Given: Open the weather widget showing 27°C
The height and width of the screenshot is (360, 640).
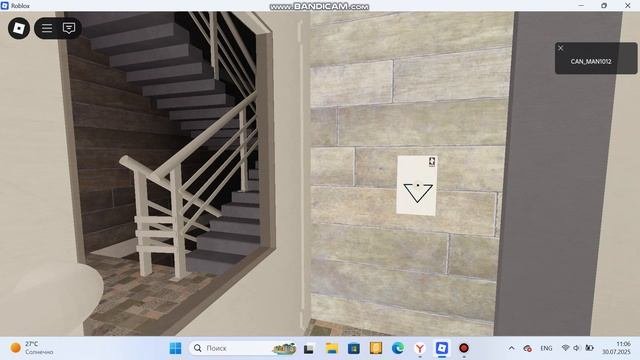Looking at the screenshot, I should tap(31, 348).
